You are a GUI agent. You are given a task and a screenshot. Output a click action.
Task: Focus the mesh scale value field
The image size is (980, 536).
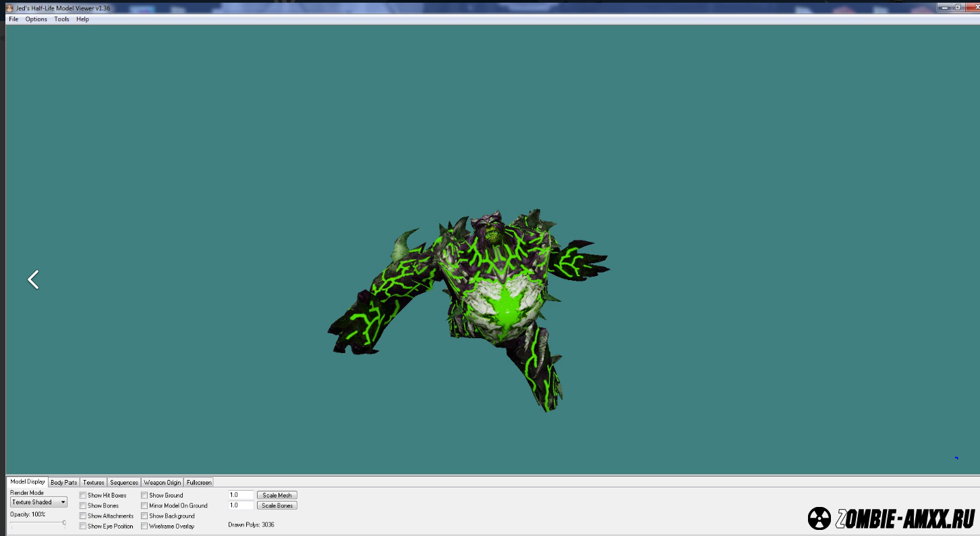[x=241, y=495]
